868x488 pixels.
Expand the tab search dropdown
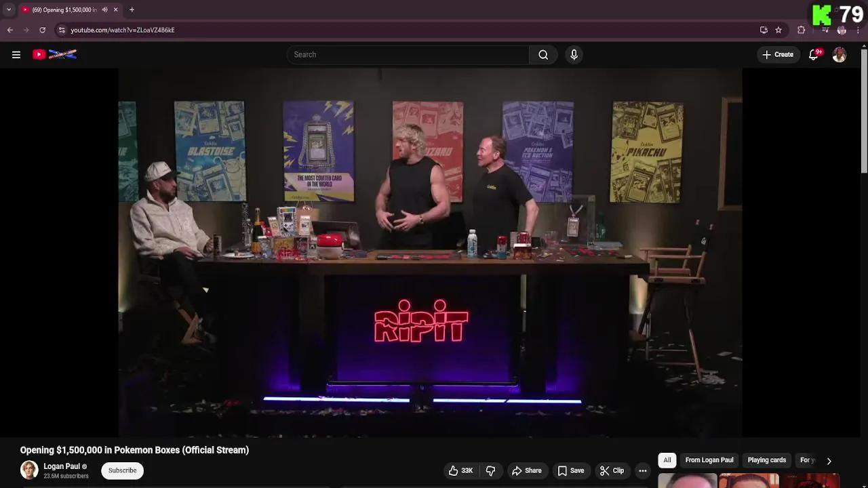(x=9, y=9)
